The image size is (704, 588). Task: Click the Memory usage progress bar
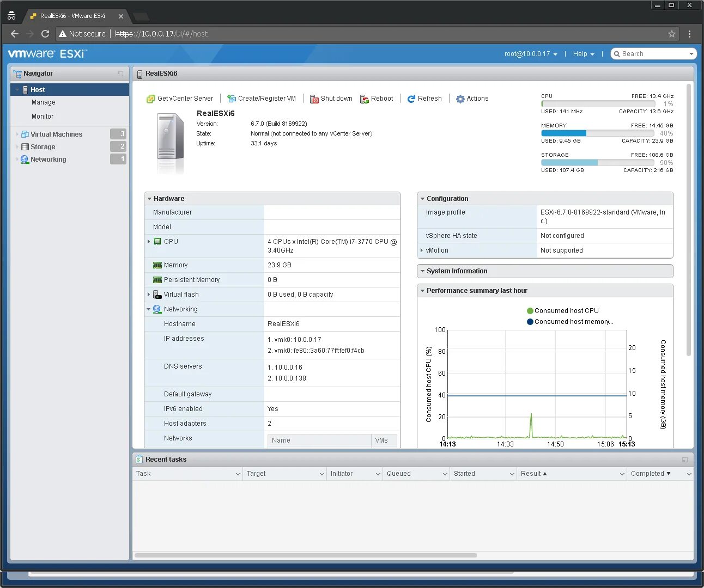tap(597, 133)
